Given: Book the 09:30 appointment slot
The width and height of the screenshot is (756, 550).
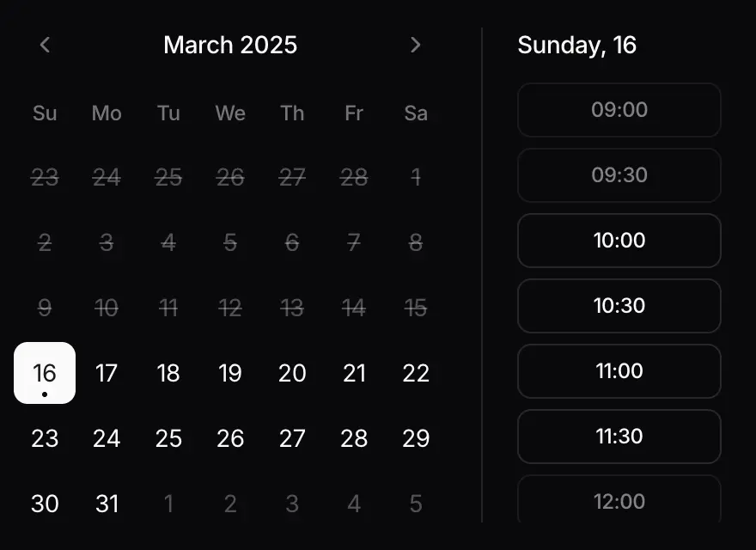Looking at the screenshot, I should point(619,175).
